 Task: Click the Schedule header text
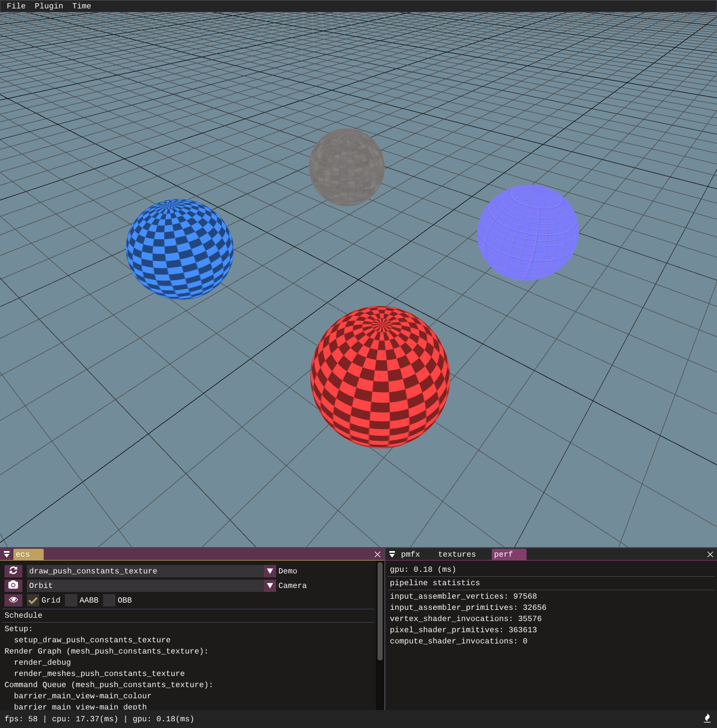[24, 615]
